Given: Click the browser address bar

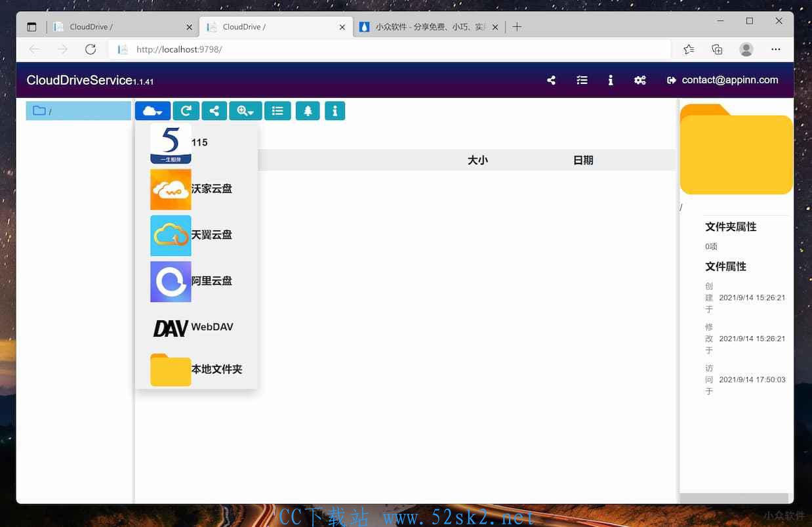Looking at the screenshot, I should pyautogui.click(x=390, y=49).
